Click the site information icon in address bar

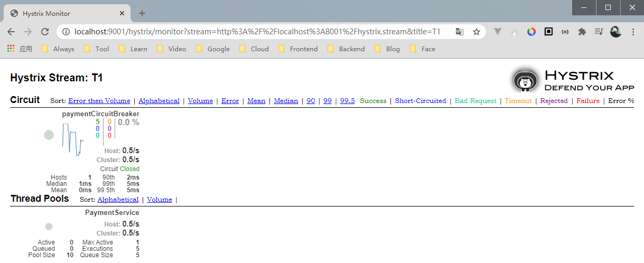(x=66, y=32)
